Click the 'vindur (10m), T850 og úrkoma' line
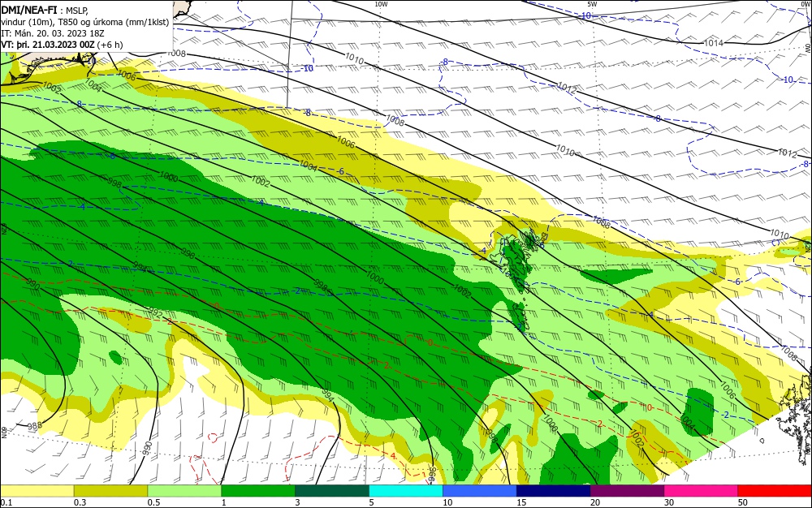This screenshot has width=812, height=508. click(x=84, y=22)
